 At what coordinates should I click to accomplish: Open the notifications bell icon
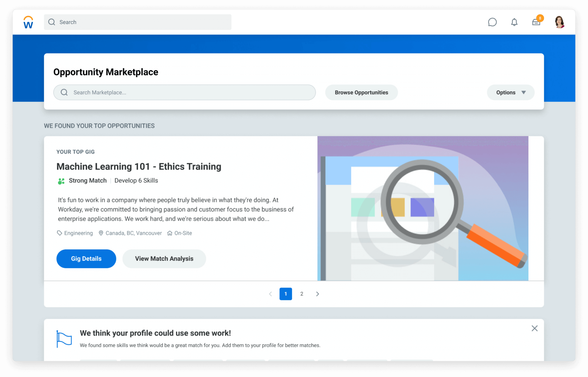point(514,22)
